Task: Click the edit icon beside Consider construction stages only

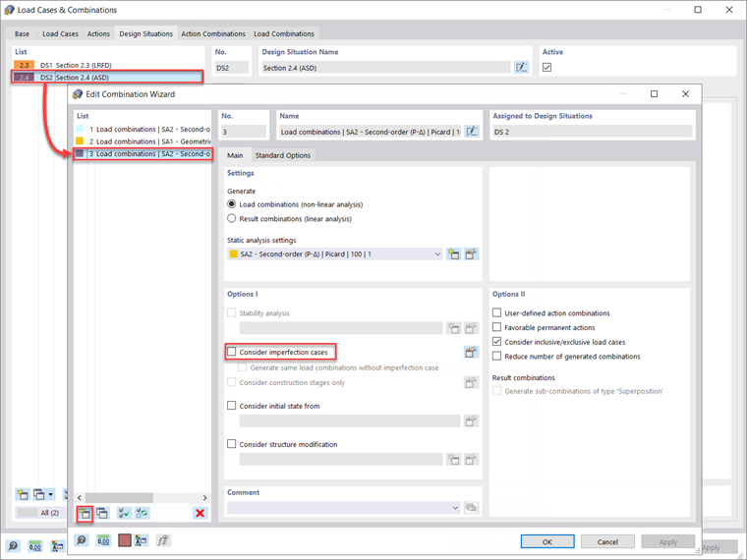Action: tap(471, 382)
